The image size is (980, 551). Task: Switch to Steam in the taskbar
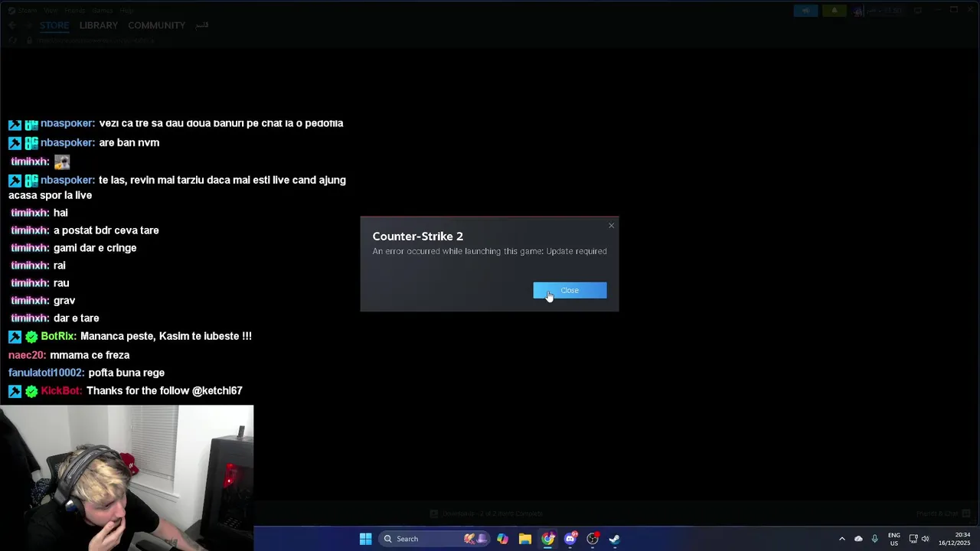614,539
